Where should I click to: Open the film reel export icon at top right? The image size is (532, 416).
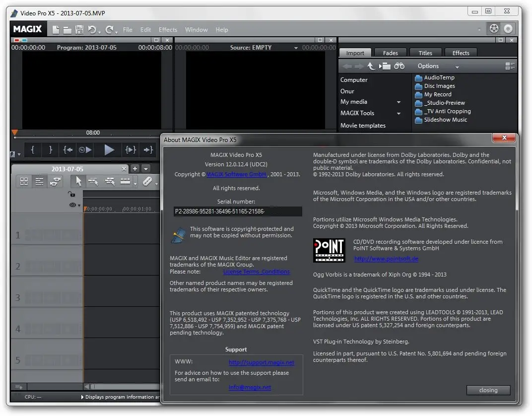coord(494,28)
